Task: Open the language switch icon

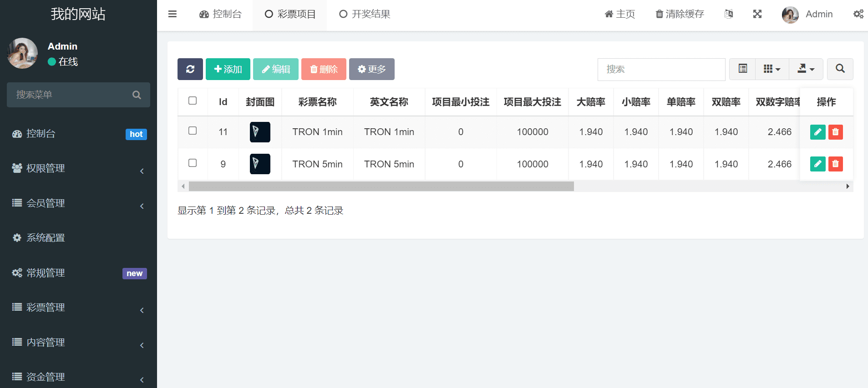Action: pos(728,14)
